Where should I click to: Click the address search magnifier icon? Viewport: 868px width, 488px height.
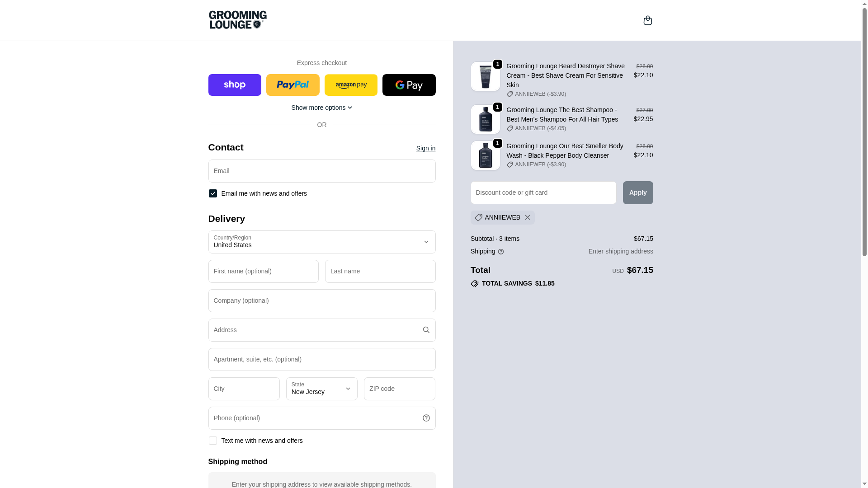[426, 330]
